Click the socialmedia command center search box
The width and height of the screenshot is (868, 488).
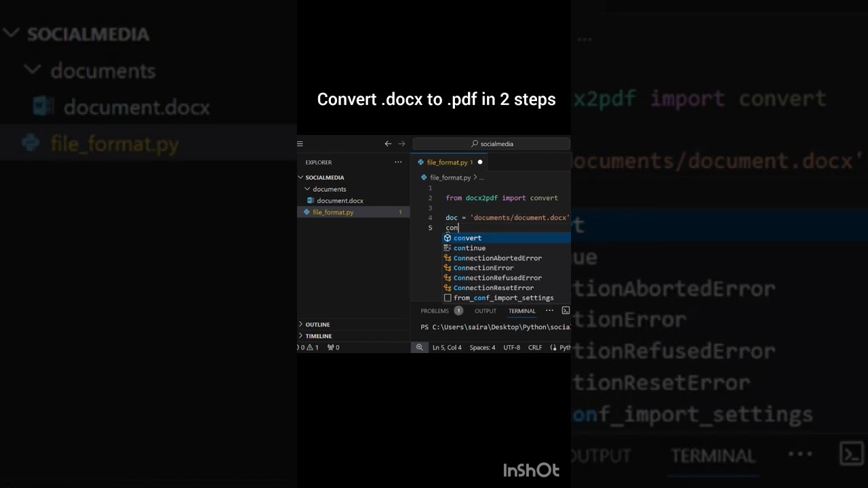492,144
